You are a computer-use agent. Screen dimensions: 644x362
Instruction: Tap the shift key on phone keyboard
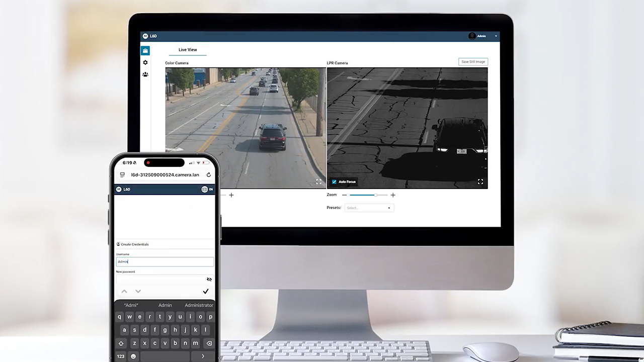coord(121,343)
